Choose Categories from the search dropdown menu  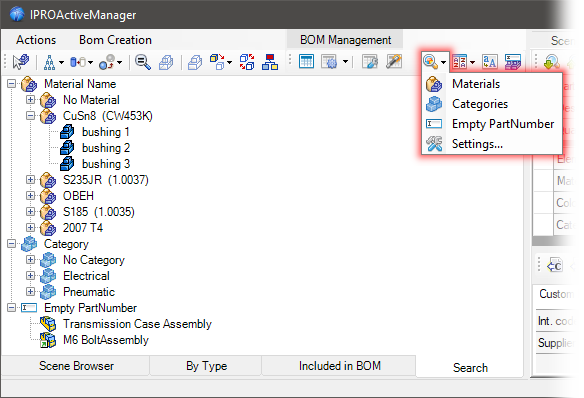491,104
